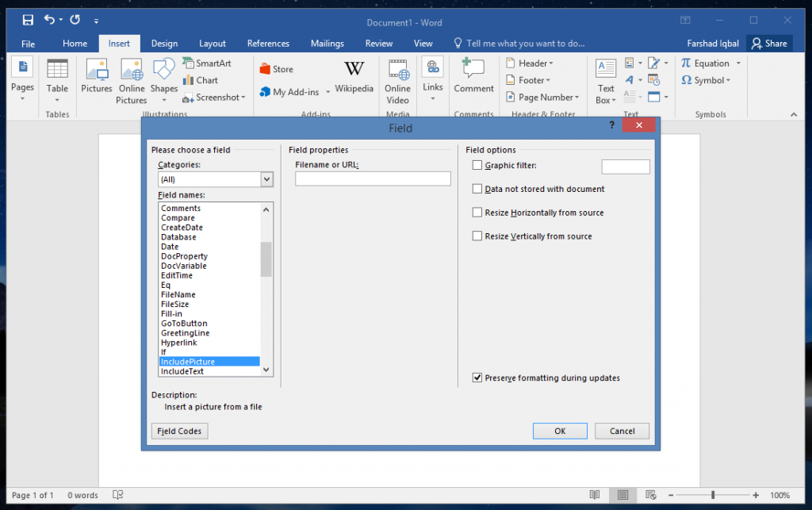
Task: Add a Comment
Action: click(473, 79)
